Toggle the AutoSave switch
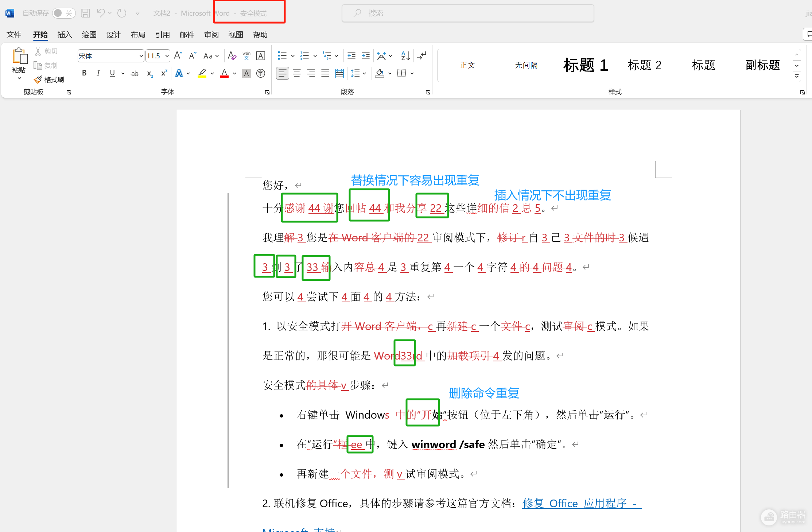 [64, 13]
